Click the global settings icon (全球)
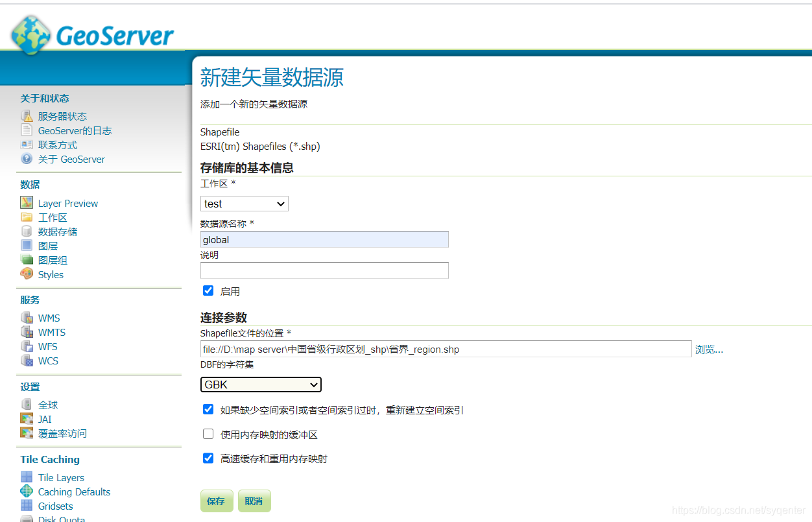Viewport: 812px width, 522px height. click(27, 405)
